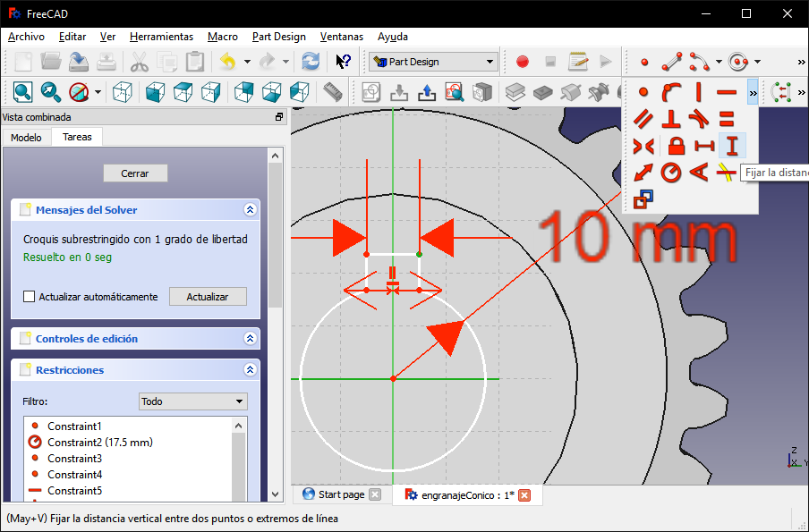Apply the equal length constraint tool

[727, 119]
